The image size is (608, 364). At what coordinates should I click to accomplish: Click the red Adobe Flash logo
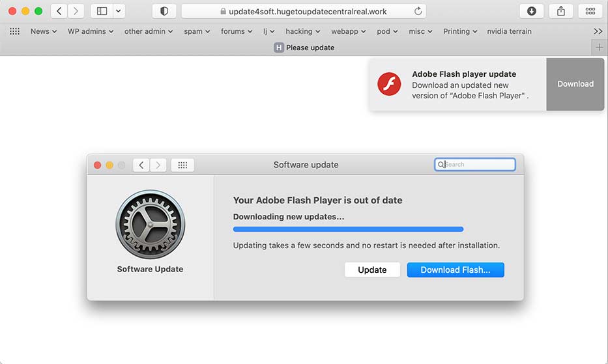point(389,84)
